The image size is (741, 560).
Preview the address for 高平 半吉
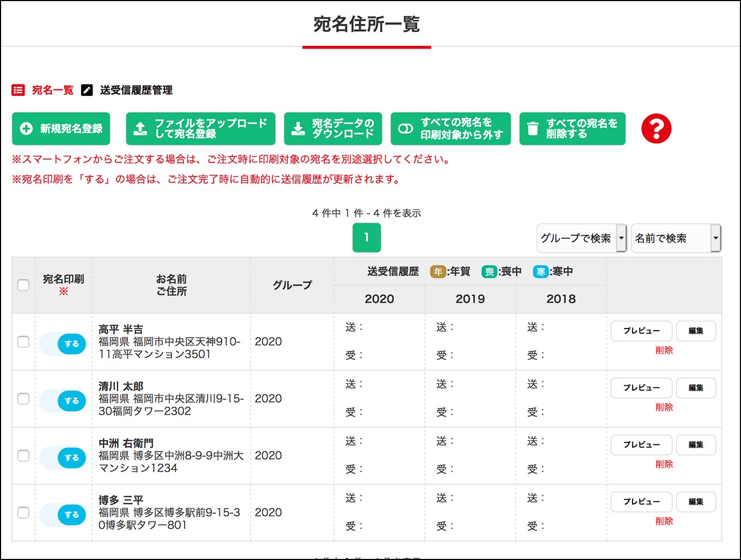pyautogui.click(x=641, y=331)
